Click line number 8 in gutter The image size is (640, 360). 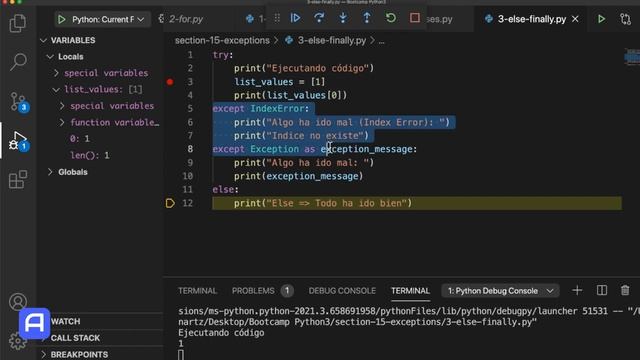[x=190, y=149]
